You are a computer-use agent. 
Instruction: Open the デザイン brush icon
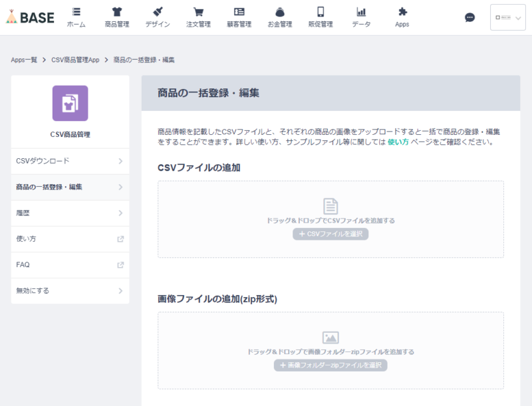pos(158,12)
